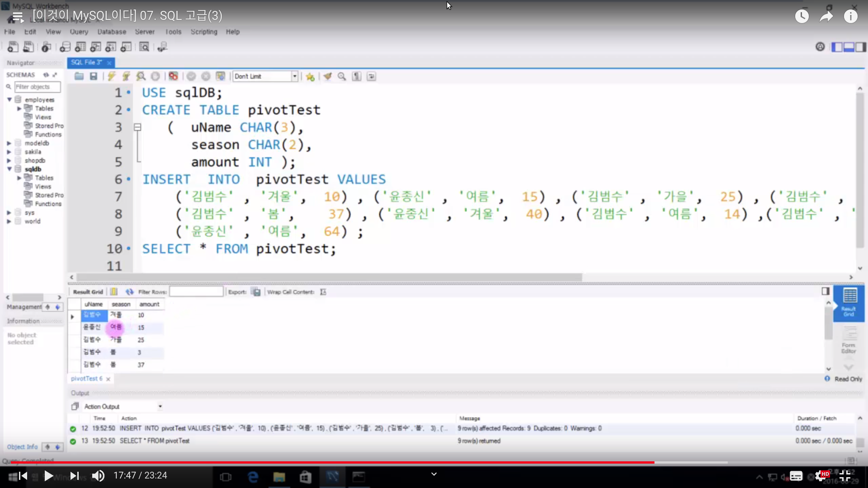Collapse the sqldb schema
Viewport: 868px width, 488px height.
(9, 169)
